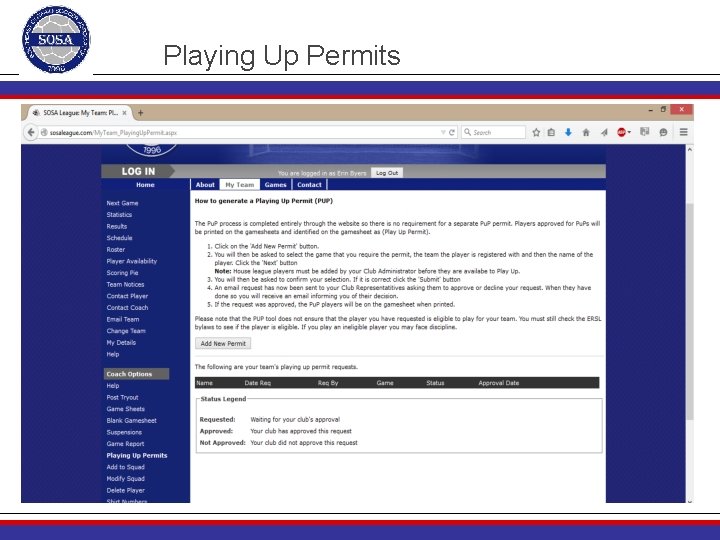Click the Game column header

click(x=385, y=383)
